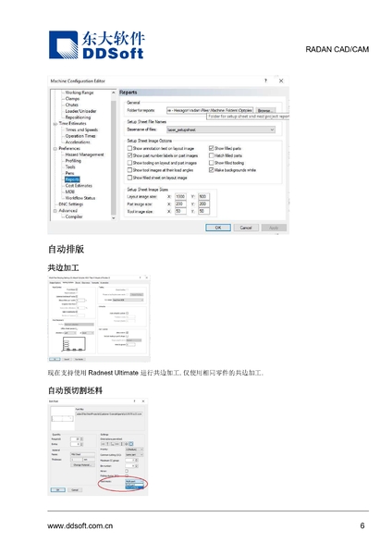Click the help question mark in Machine Configuration Editor
Screen dimensions: 392x555
click(265, 80)
